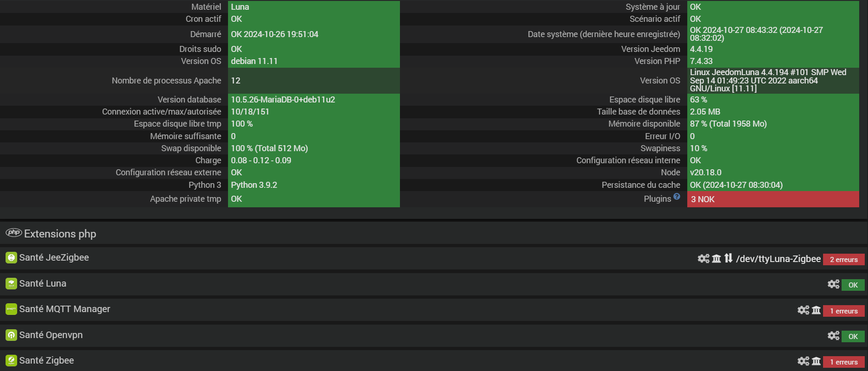Click the gears icon in Santé JeeZigbee row
The width and height of the screenshot is (868, 371).
[x=703, y=258]
